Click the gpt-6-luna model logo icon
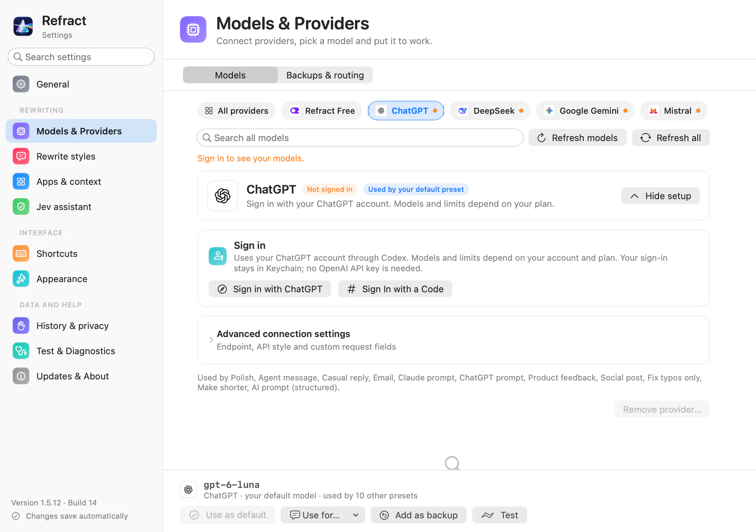756x532 pixels. 188,490
